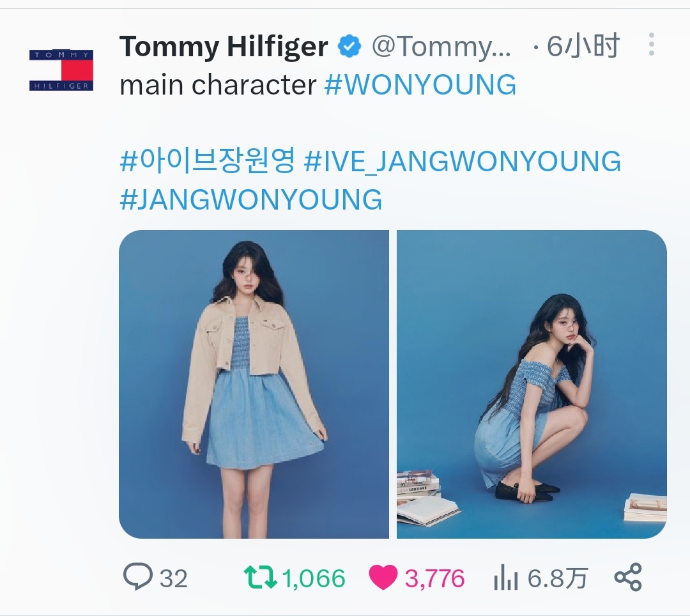Open the #JANGWONYOUNG hashtag

pos(251,199)
